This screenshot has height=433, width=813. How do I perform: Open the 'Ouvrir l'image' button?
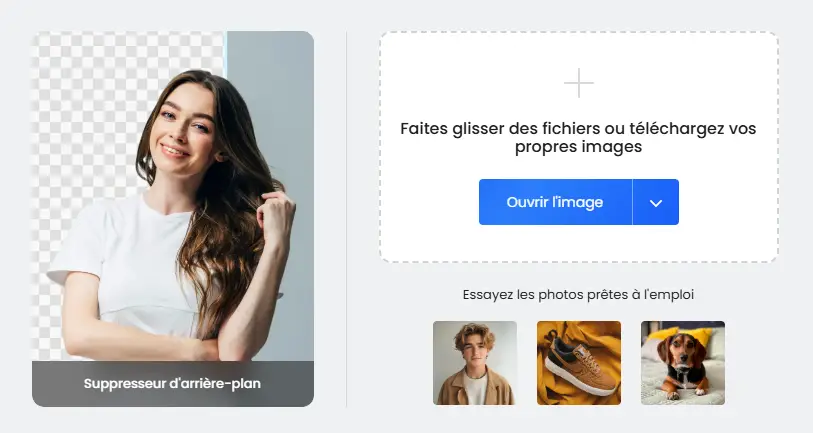tap(555, 202)
